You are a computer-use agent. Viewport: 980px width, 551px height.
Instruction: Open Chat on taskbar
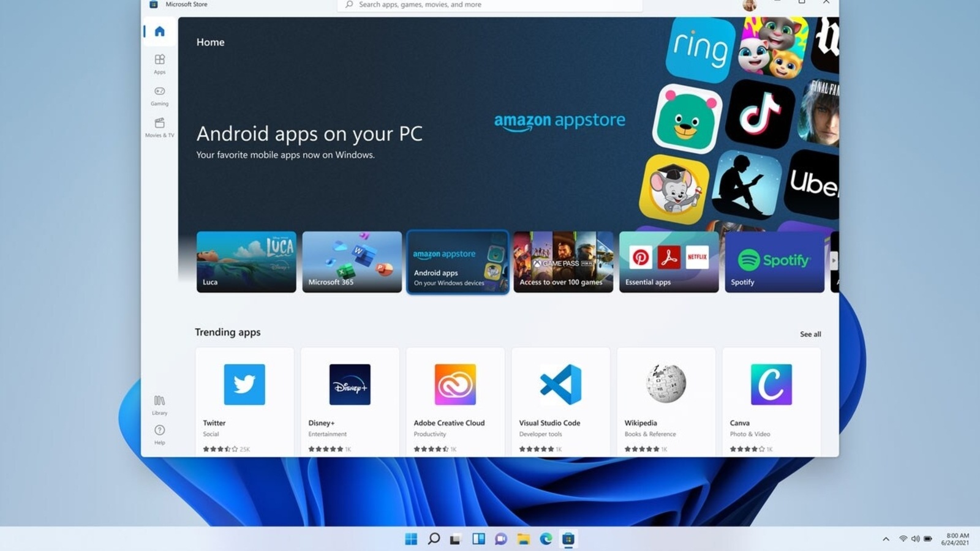click(x=501, y=539)
